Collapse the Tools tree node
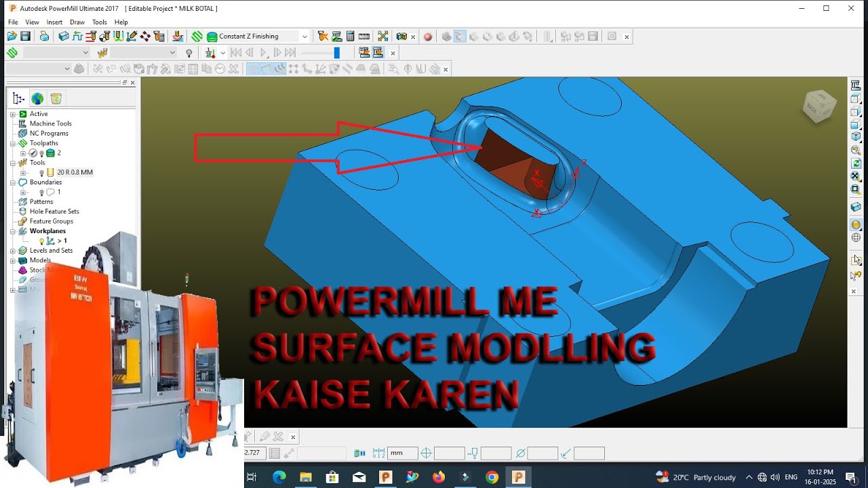 pos(12,163)
